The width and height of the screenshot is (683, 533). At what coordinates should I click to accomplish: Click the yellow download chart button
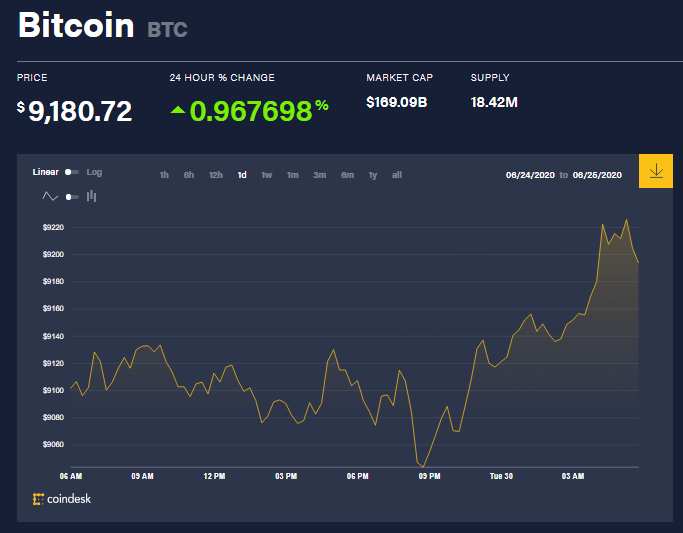click(656, 171)
